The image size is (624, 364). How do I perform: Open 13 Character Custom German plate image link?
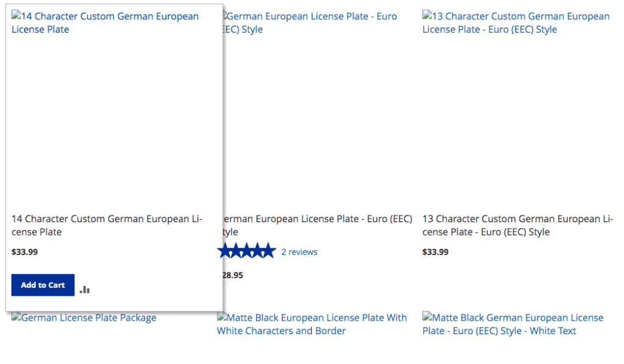pos(516,23)
